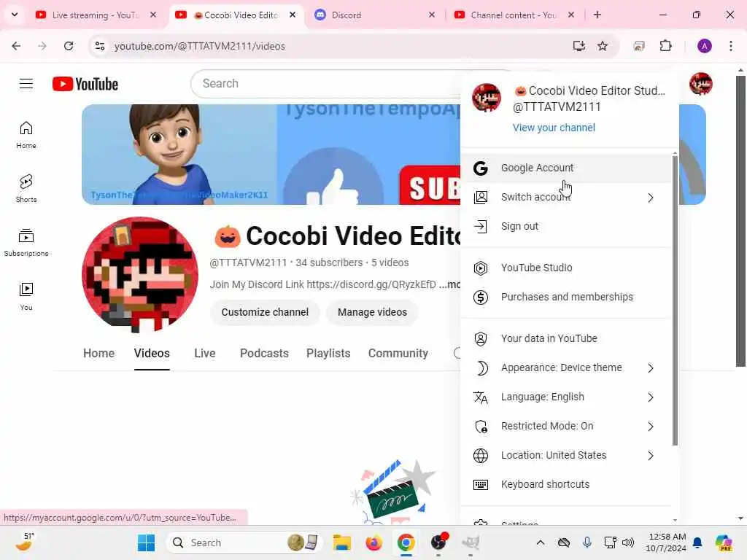
Task: Open Keyboard shortcuts menu item
Action: coord(566,485)
